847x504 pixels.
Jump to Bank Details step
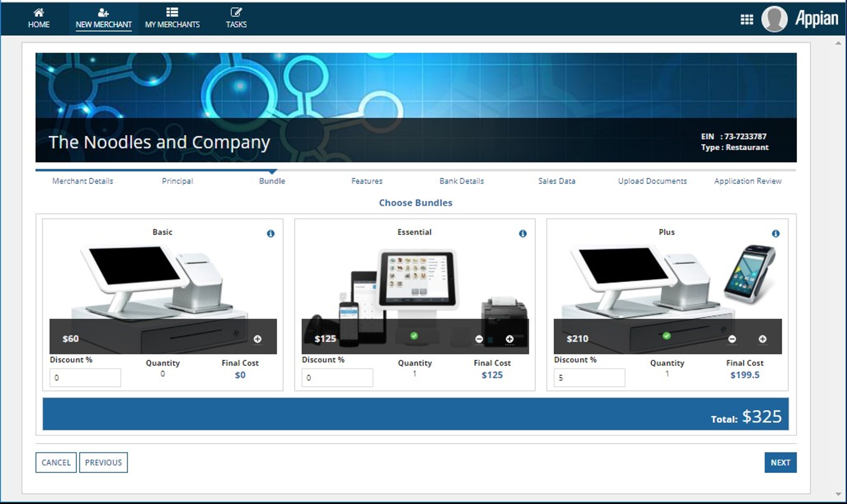462,181
